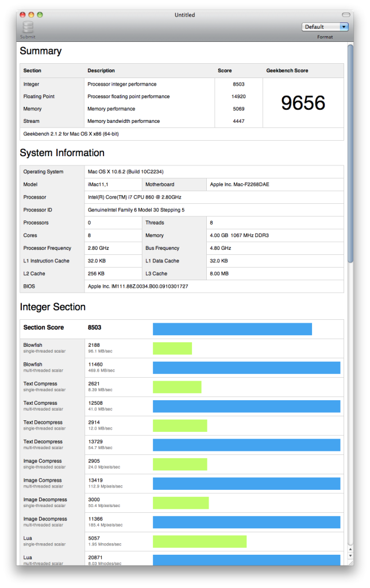
Task: Click the Geekbench score 9656
Action: click(303, 103)
